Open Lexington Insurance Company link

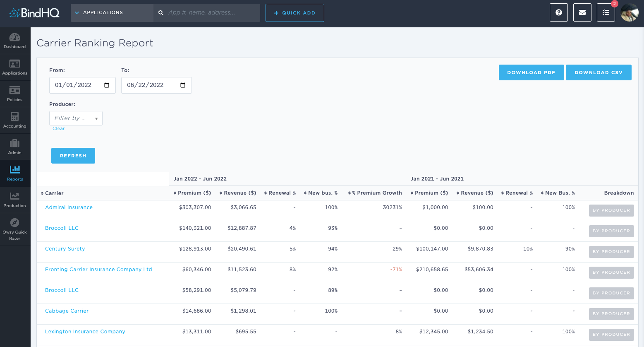tap(85, 332)
